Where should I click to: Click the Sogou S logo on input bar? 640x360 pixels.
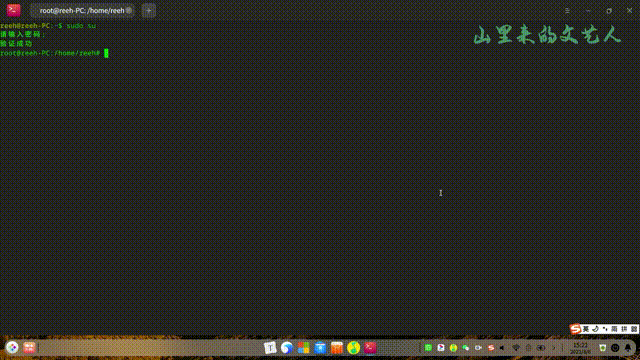pos(575,329)
